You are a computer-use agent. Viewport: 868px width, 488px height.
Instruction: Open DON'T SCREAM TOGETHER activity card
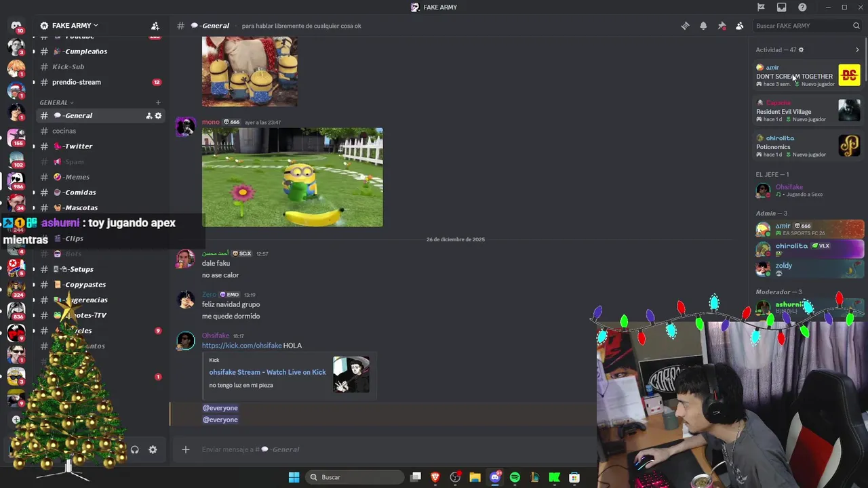tap(808, 76)
